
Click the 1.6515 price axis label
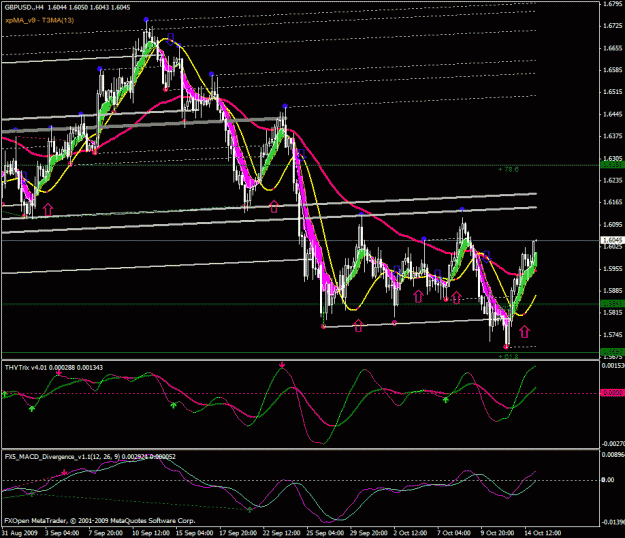click(x=612, y=92)
